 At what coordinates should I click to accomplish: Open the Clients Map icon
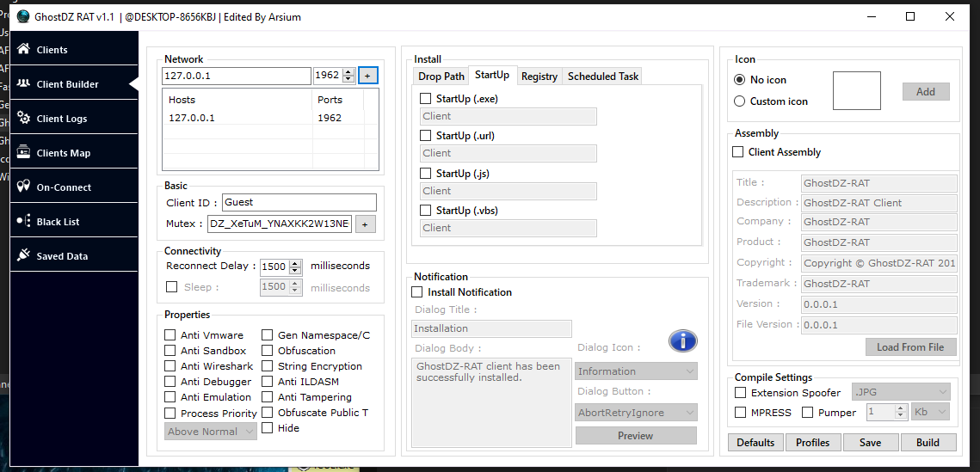click(x=24, y=152)
